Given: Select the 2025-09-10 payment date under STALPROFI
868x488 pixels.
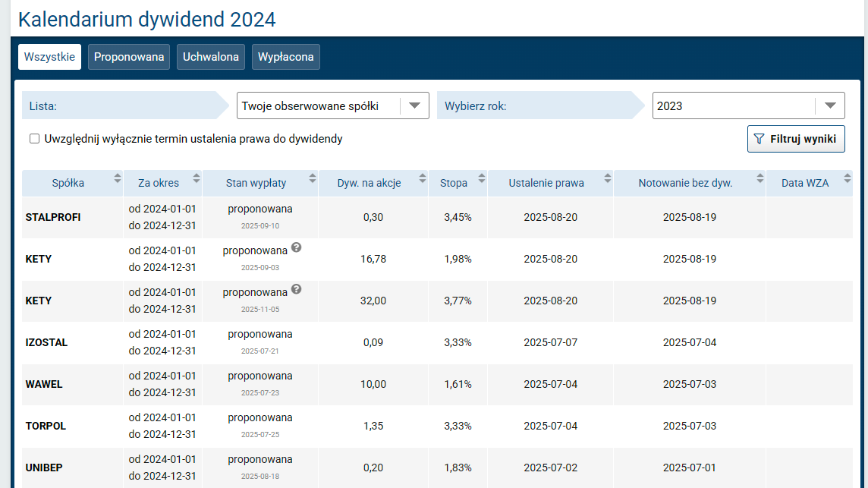Looking at the screenshot, I should 260,226.
